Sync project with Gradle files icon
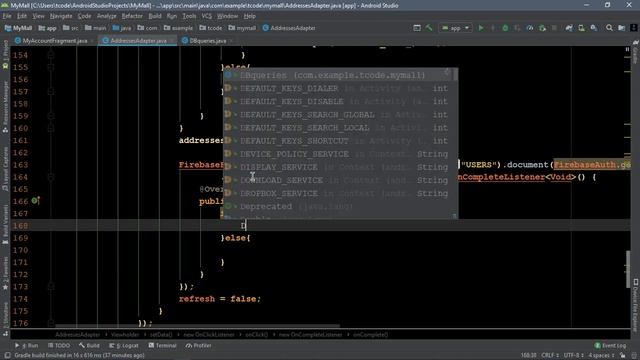Screen dimensions: 640x360 coord(569,28)
